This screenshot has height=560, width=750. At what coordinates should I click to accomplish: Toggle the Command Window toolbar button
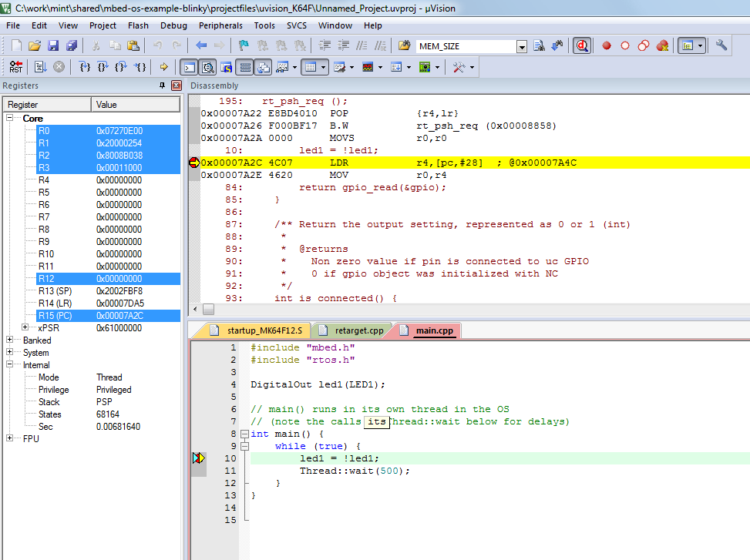point(188,67)
